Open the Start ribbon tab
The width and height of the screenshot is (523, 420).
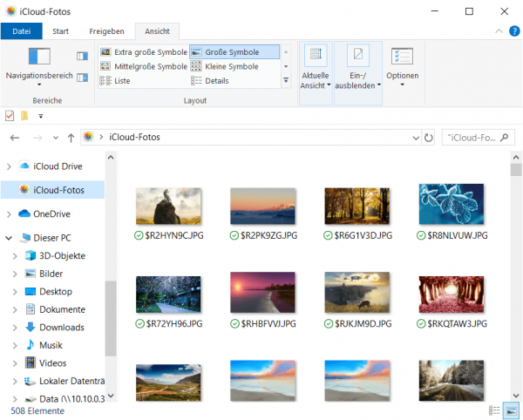(60, 31)
